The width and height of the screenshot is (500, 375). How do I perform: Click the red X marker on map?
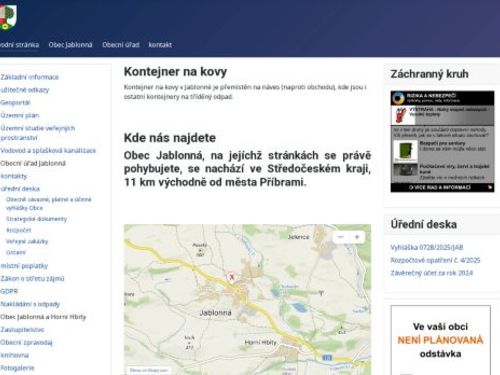[x=232, y=277]
